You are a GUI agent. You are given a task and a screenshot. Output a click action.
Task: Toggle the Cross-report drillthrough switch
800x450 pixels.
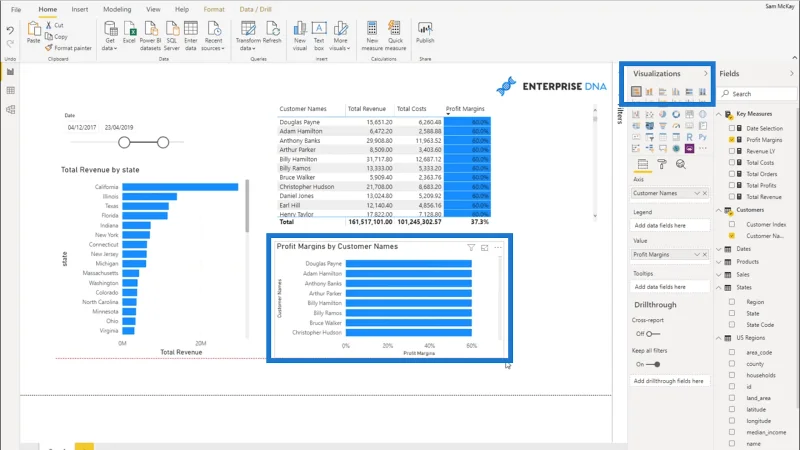653,334
